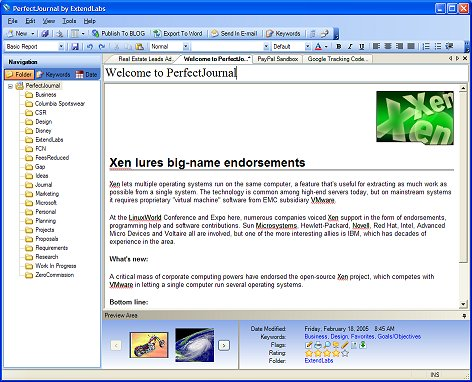The width and height of the screenshot is (472, 382).
Task: Click the document scrollbar up arrow
Action: coord(463,88)
